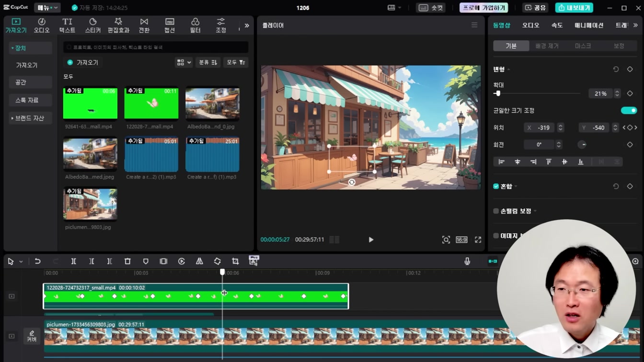This screenshot has height=362, width=644.
Task: Click the 공유 share button
Action: pos(535,8)
